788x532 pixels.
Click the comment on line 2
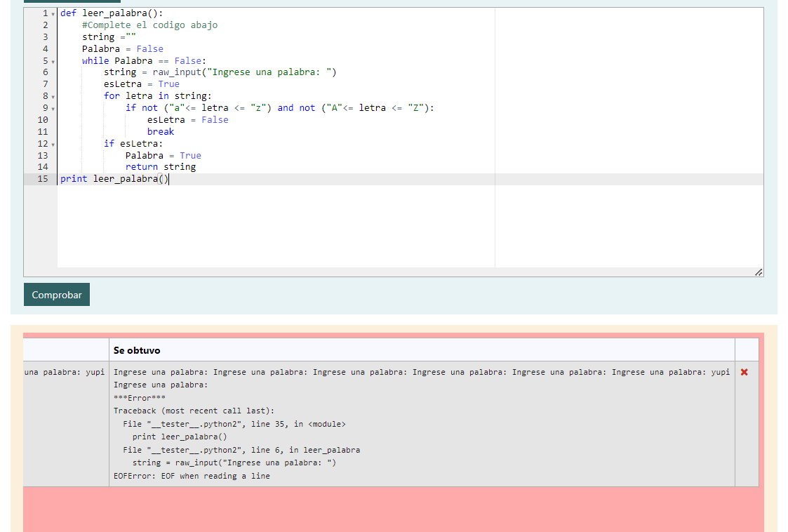coord(149,25)
